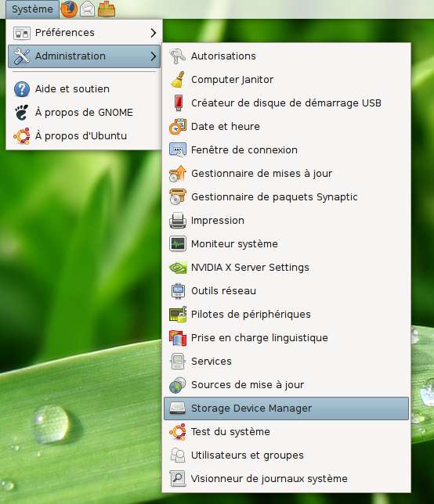This screenshot has width=434, height=504.
Task: Open Aide et soutien
Action: (84, 89)
